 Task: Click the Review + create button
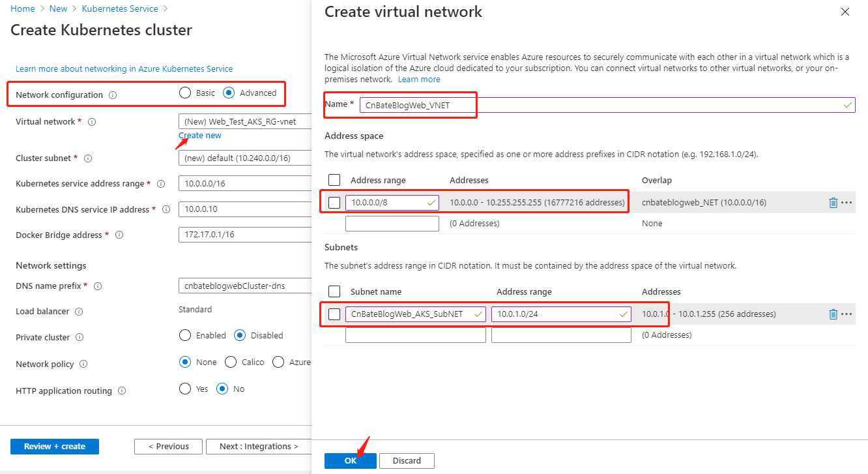tap(55, 447)
